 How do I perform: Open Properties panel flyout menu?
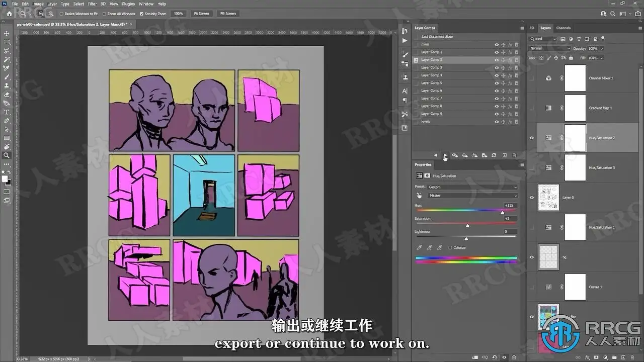click(x=522, y=164)
